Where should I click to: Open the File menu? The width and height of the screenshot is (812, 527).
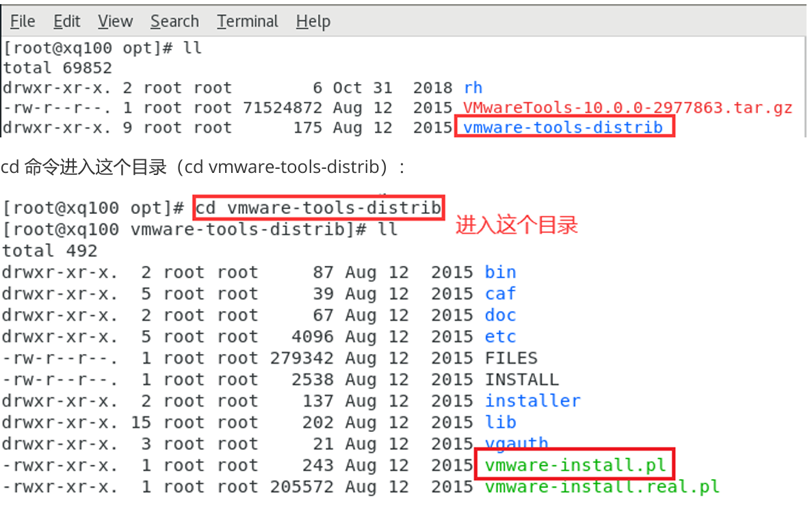(23, 21)
